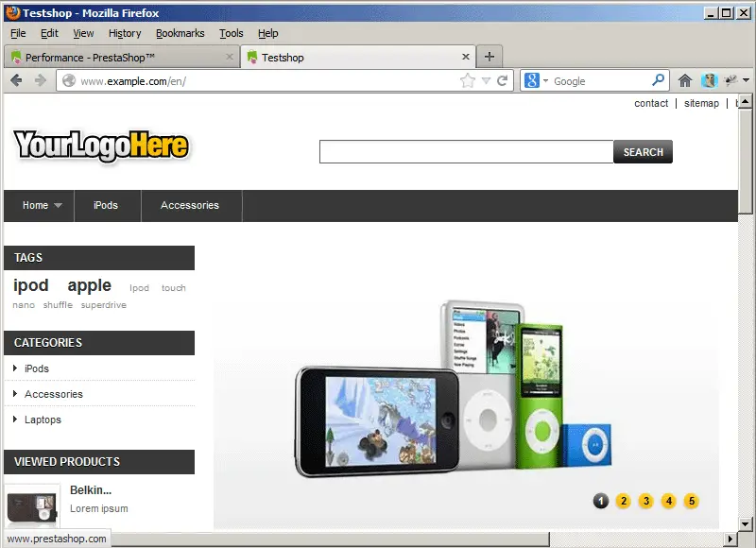Click the browser Back arrow
756x548 pixels.
point(16,80)
